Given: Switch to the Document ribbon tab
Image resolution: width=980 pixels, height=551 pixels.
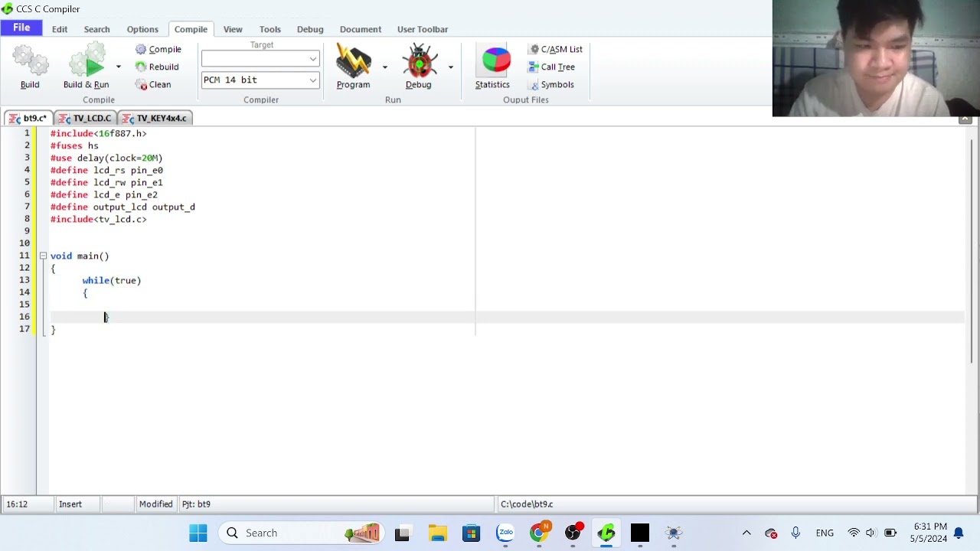Looking at the screenshot, I should click(x=361, y=29).
